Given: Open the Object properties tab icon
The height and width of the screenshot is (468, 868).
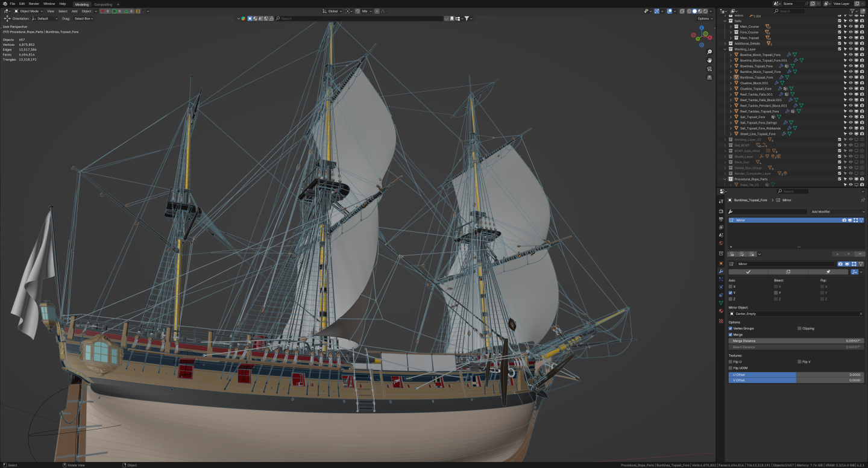Looking at the screenshot, I should (721, 263).
